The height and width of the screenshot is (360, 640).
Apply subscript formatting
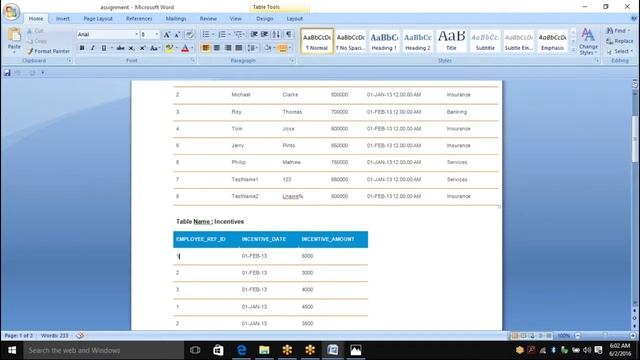pyautogui.click(x=131, y=48)
